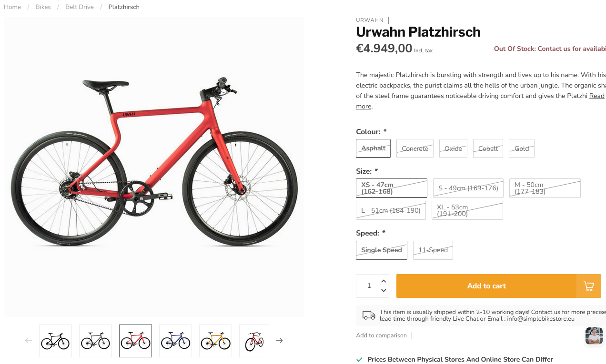Click the quantity input field
This screenshot has width=606, height=364.
[369, 286]
